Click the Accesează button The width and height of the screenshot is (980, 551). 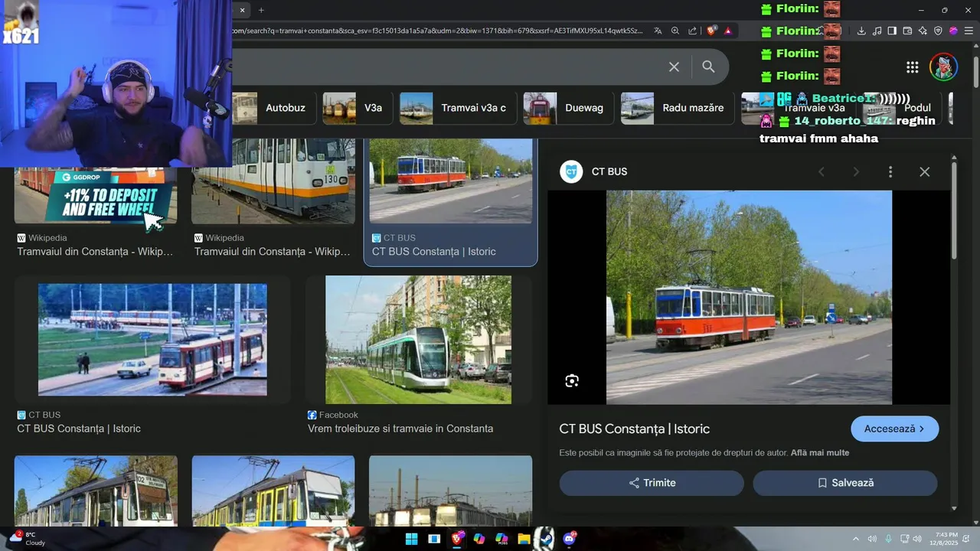[894, 429]
